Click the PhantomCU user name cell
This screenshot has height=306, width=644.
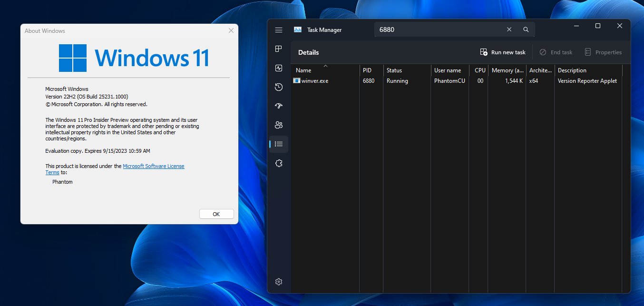coord(449,81)
